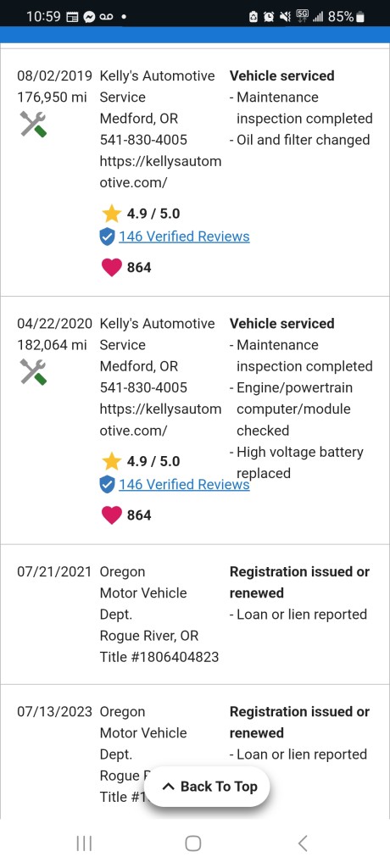Tap the Android back navigation arrow

click(303, 843)
